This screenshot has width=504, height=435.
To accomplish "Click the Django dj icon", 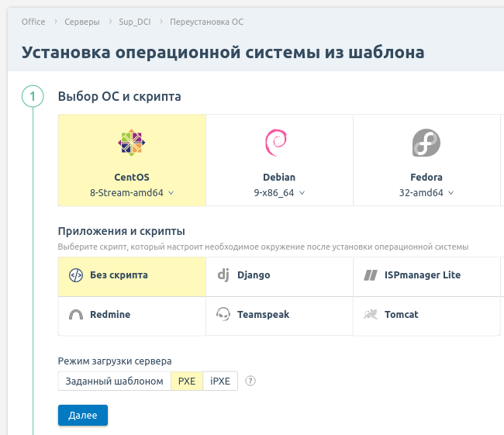I will (x=223, y=275).
